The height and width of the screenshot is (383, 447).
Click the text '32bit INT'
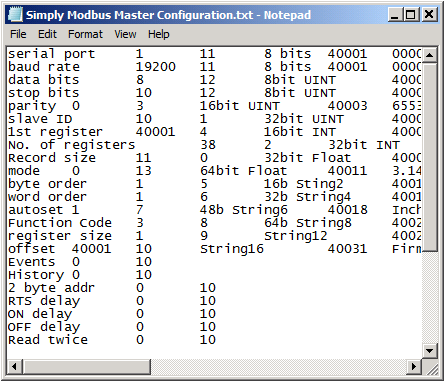coord(364,145)
